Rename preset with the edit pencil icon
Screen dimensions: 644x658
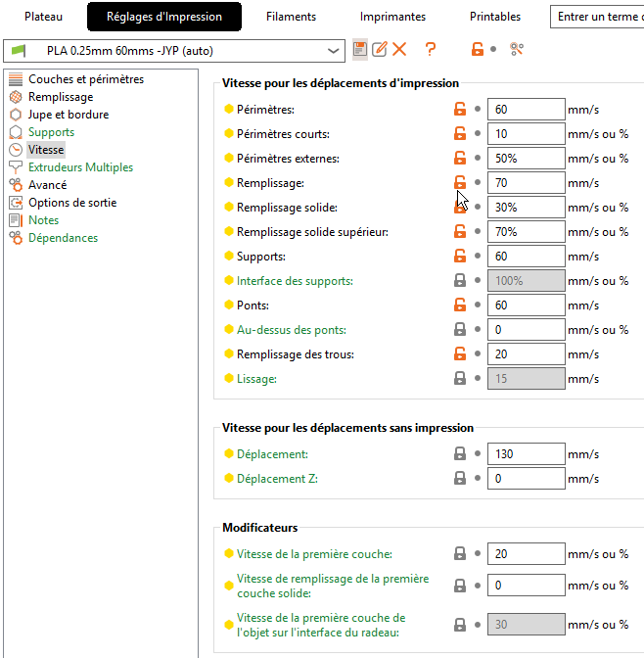pos(380,50)
